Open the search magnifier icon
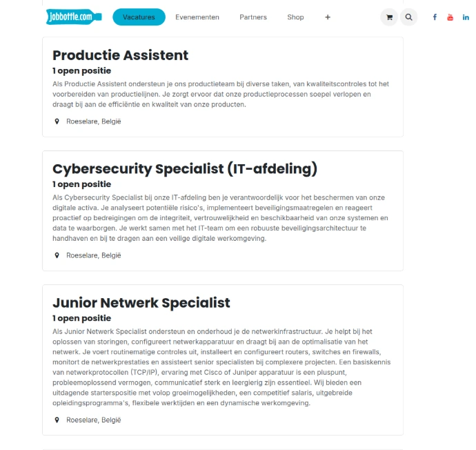Viewport: 476px width, 450px height. coord(409,17)
